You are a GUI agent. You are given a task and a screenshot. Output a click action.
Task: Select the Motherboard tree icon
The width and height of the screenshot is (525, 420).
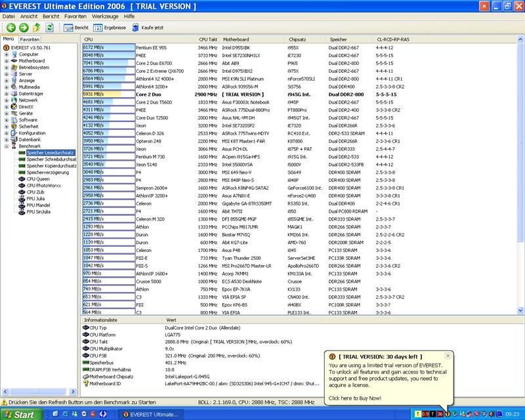tap(14, 61)
